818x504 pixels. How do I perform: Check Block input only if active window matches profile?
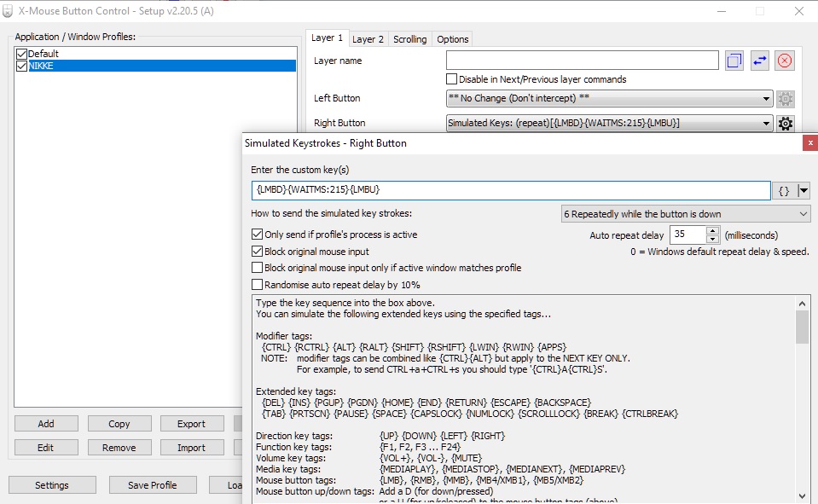(257, 268)
